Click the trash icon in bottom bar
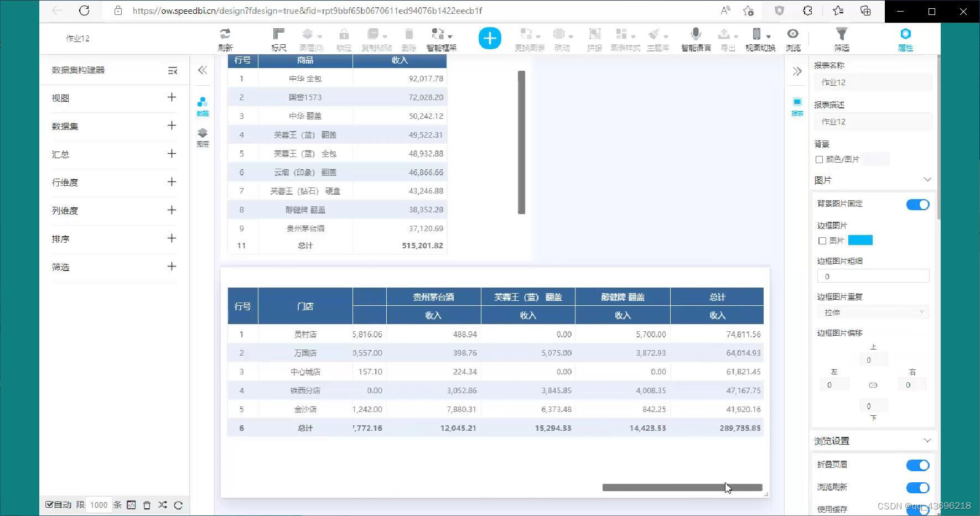The height and width of the screenshot is (516, 980). (x=147, y=505)
